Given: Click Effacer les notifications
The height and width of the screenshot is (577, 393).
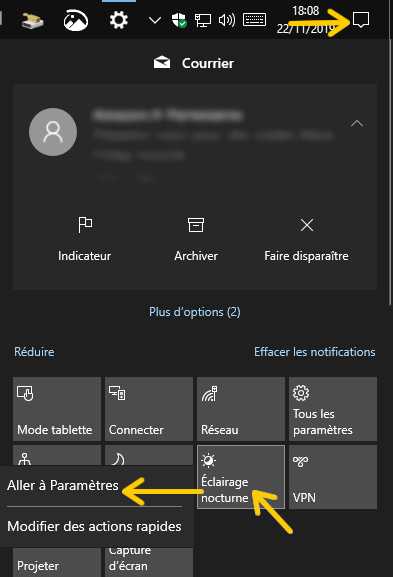Looking at the screenshot, I should (x=315, y=352).
